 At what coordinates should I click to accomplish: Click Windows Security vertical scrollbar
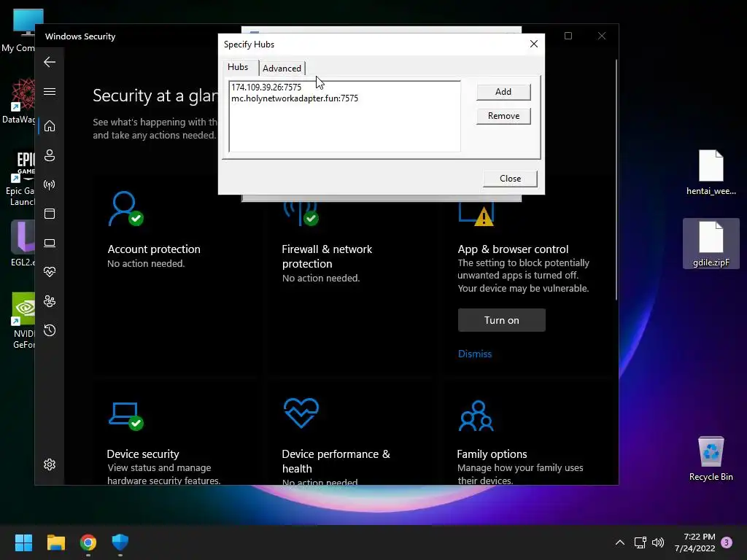(616, 179)
